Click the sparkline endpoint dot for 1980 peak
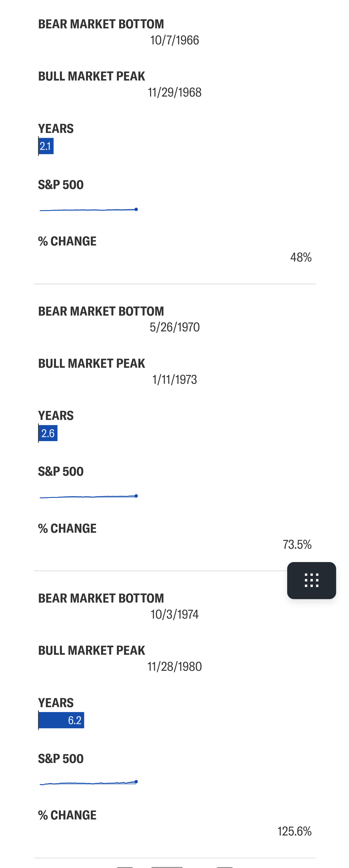The height and width of the screenshot is (868, 349). click(x=136, y=781)
